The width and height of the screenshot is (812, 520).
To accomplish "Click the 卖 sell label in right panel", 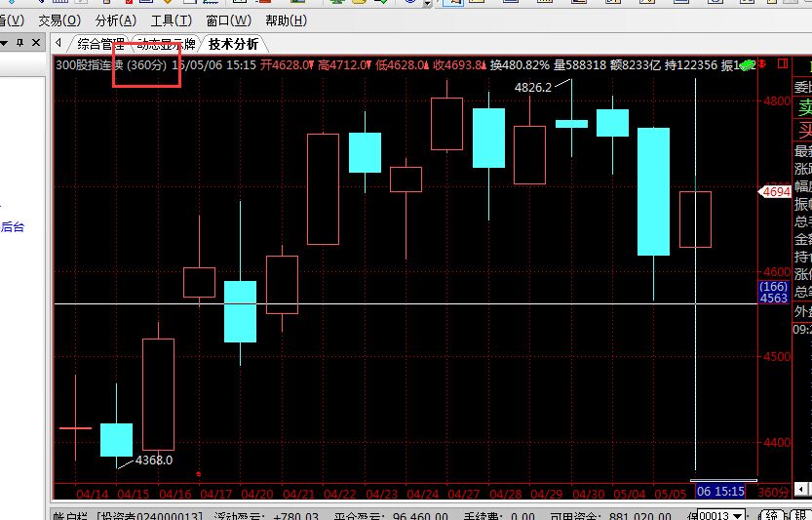I will [804, 107].
